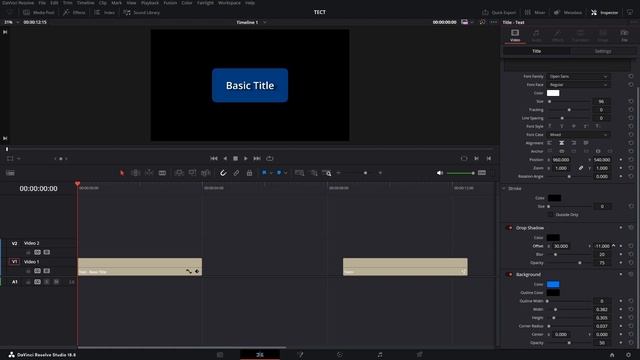Open the Font Family dropdown

tap(578, 76)
